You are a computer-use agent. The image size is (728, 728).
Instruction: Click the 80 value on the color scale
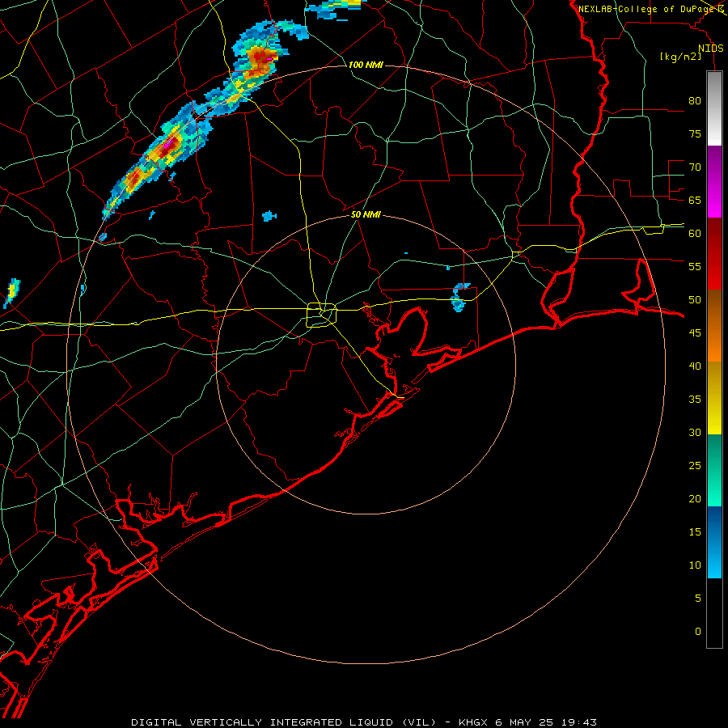tap(695, 101)
